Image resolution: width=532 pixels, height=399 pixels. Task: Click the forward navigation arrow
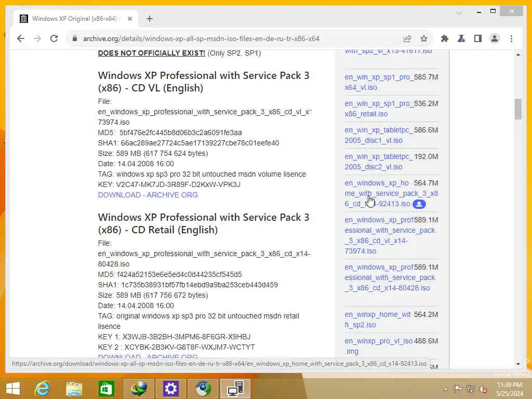[x=37, y=38]
